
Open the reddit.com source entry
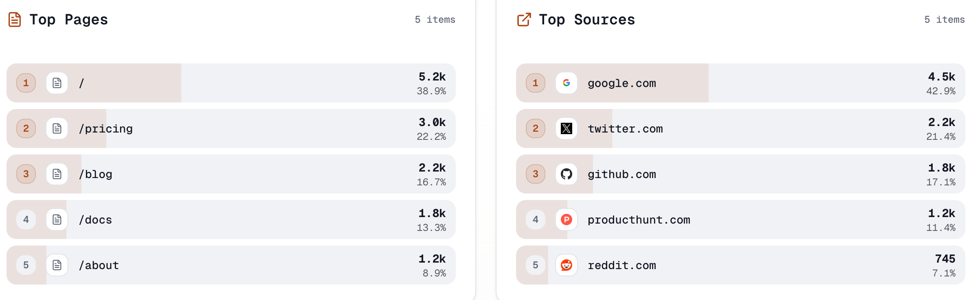[x=741, y=265]
